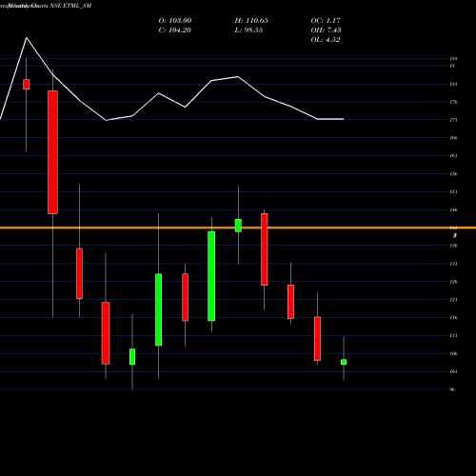476x476 pixels.
Task: Click the orange horizontal price line
Action: (x=238, y=228)
